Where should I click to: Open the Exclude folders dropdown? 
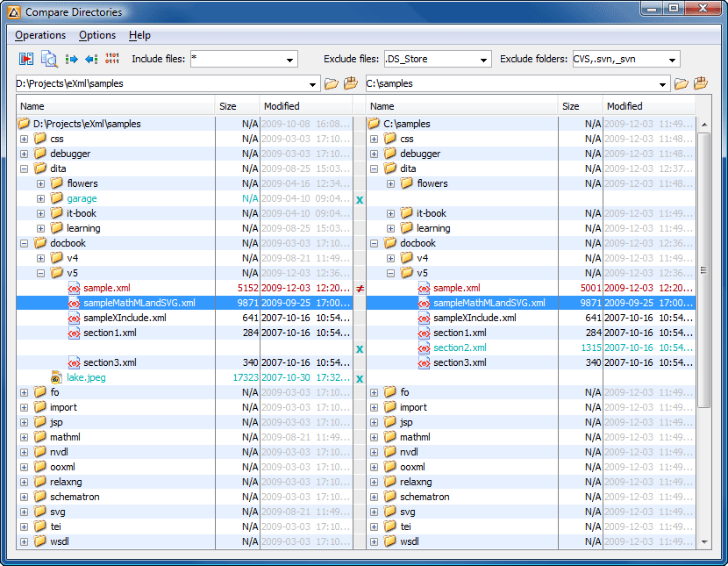(x=672, y=60)
